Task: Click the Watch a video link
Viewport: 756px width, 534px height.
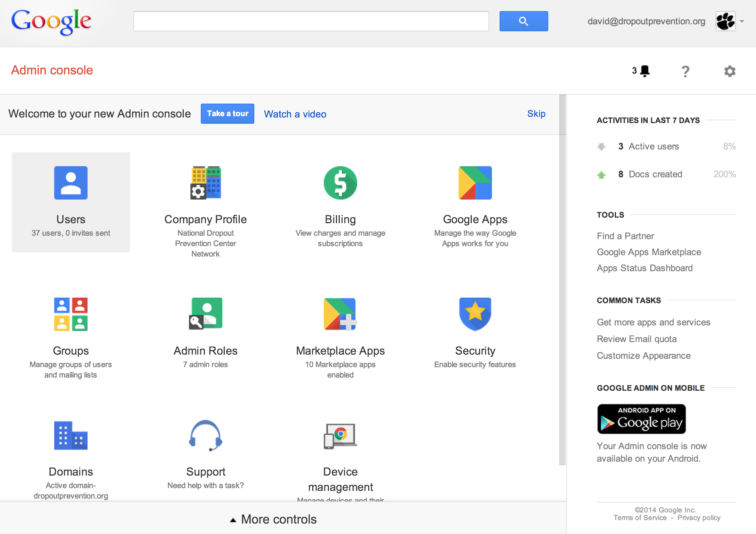Action: [295, 114]
